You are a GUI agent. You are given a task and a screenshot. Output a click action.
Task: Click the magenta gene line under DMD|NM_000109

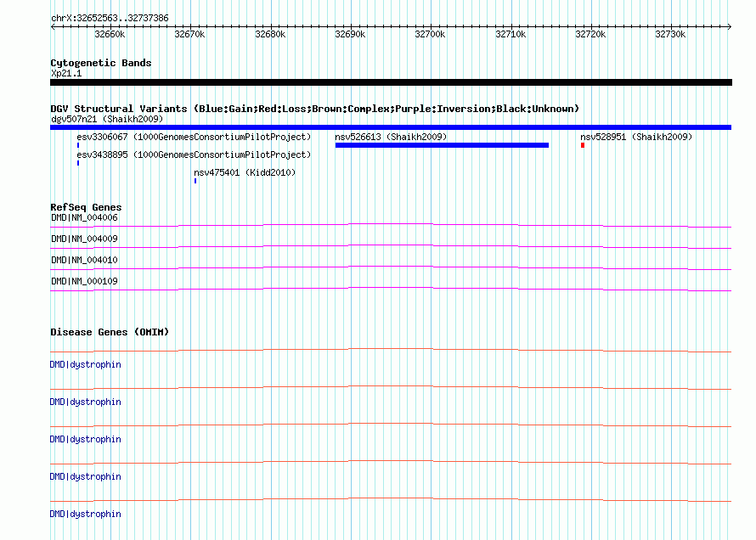click(391, 289)
